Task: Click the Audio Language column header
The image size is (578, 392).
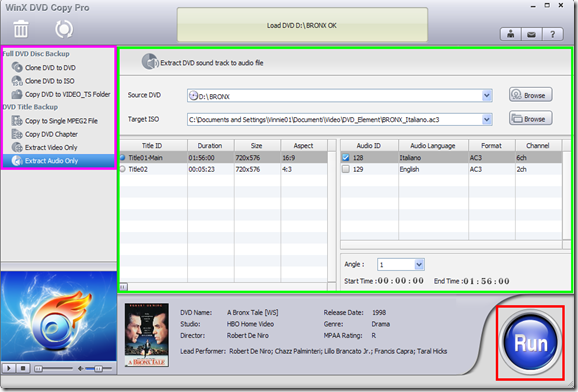Action: [x=433, y=146]
